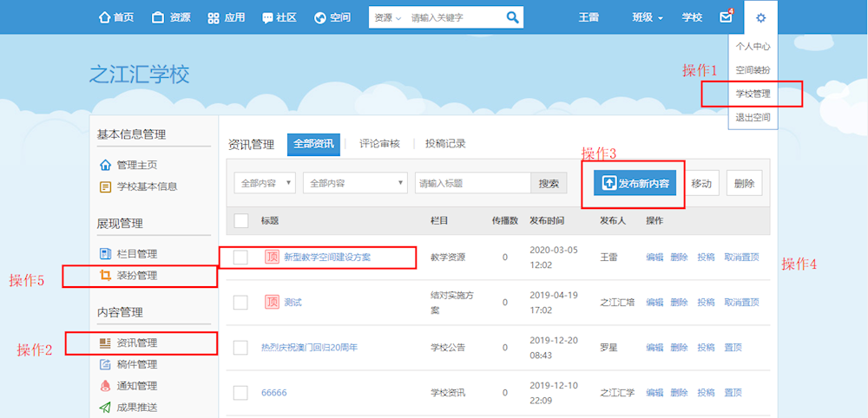Screen dimensions: 868x418
Task: Expand the first 全部内容 filter dropdown
Action: (266, 183)
